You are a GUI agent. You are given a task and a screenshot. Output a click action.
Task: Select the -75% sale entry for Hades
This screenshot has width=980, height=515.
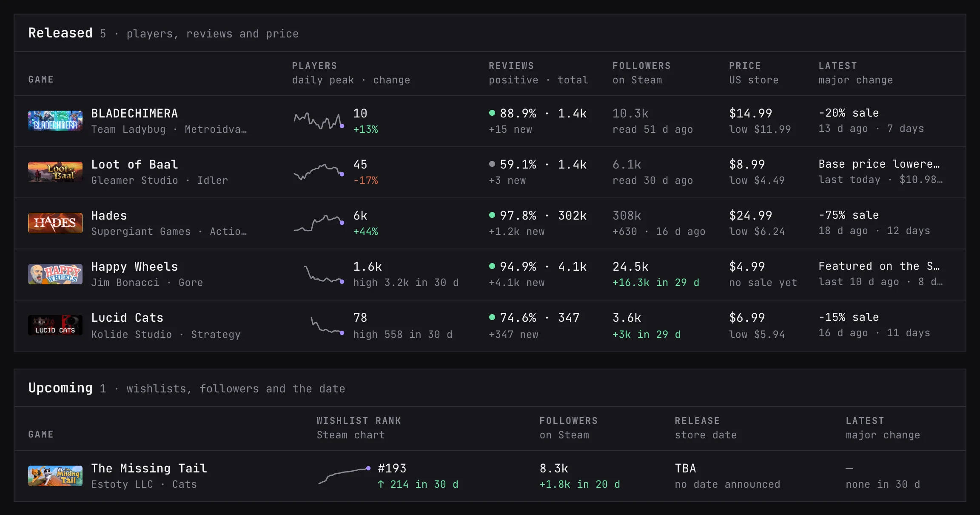pos(849,215)
